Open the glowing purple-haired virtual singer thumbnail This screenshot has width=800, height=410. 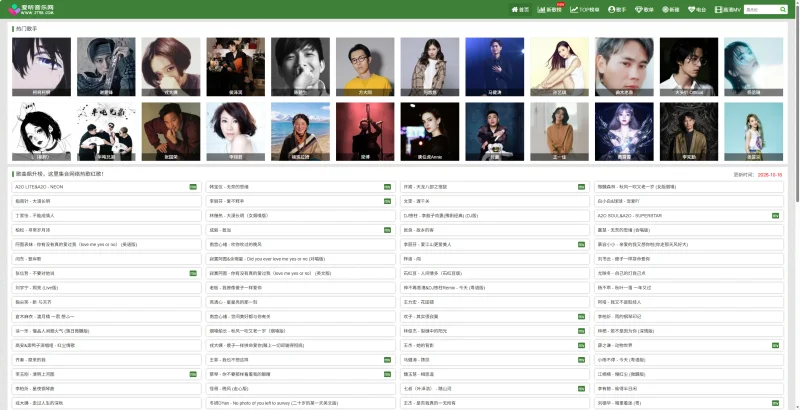tap(624, 132)
